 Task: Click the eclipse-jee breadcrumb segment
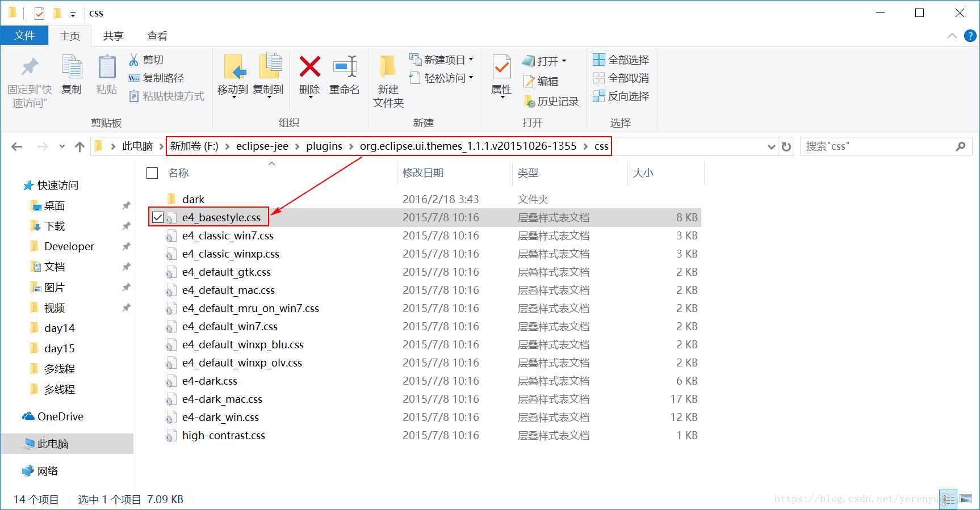click(x=262, y=146)
